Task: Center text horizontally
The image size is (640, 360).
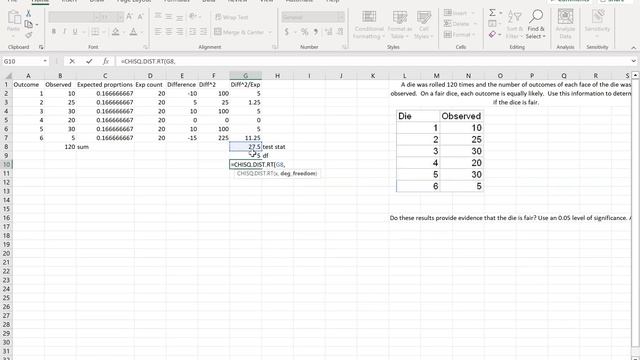Action: [169, 32]
